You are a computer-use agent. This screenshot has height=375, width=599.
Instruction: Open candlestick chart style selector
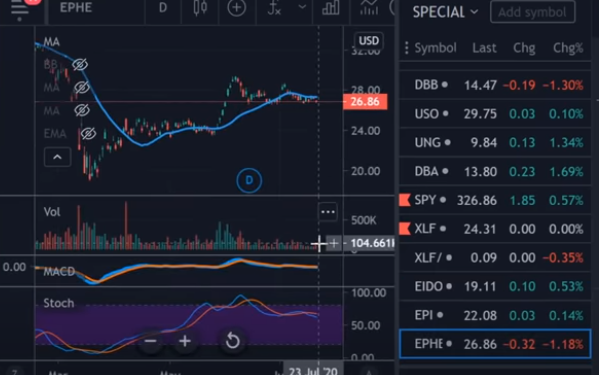200,8
